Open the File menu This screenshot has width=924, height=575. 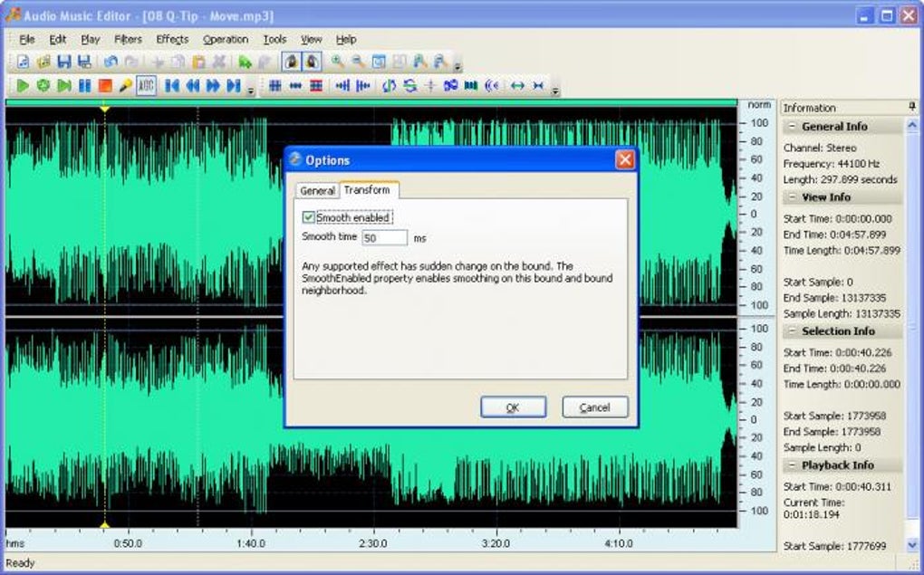(x=26, y=40)
